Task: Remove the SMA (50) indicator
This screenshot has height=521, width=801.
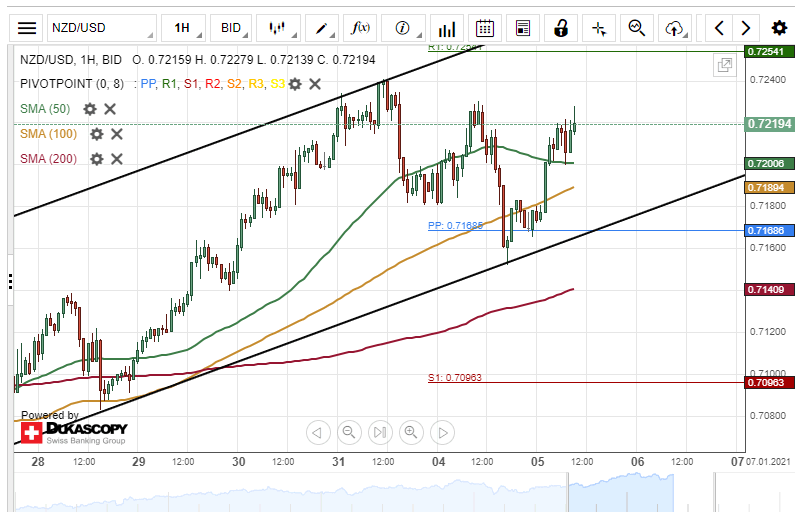Action: tap(110, 109)
